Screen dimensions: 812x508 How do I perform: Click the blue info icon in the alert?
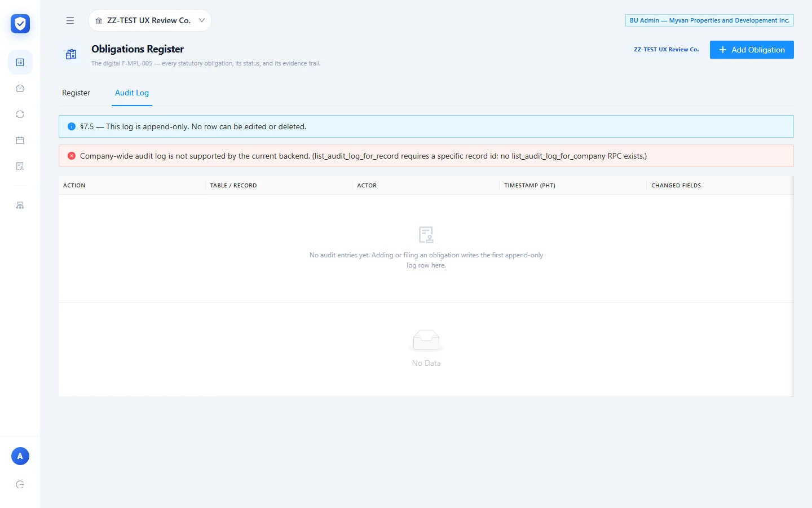click(72, 126)
